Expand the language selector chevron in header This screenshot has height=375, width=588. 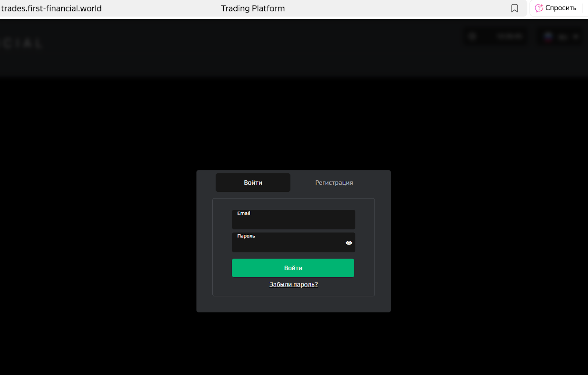pos(576,37)
